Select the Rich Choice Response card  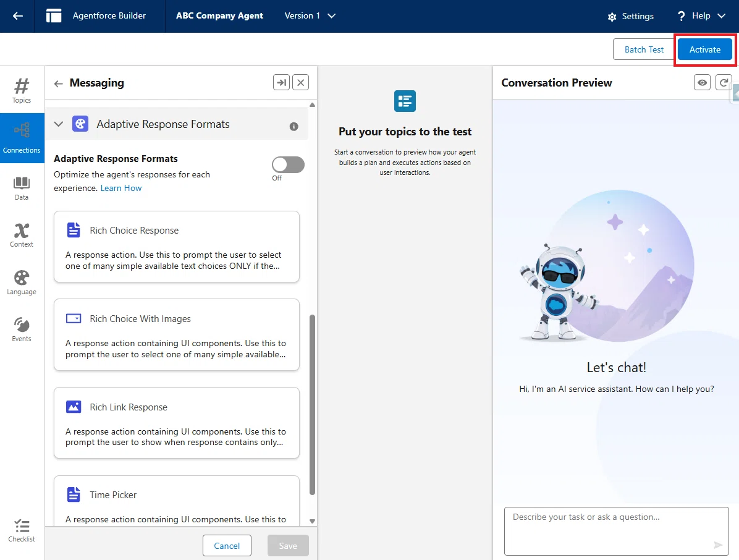177,247
